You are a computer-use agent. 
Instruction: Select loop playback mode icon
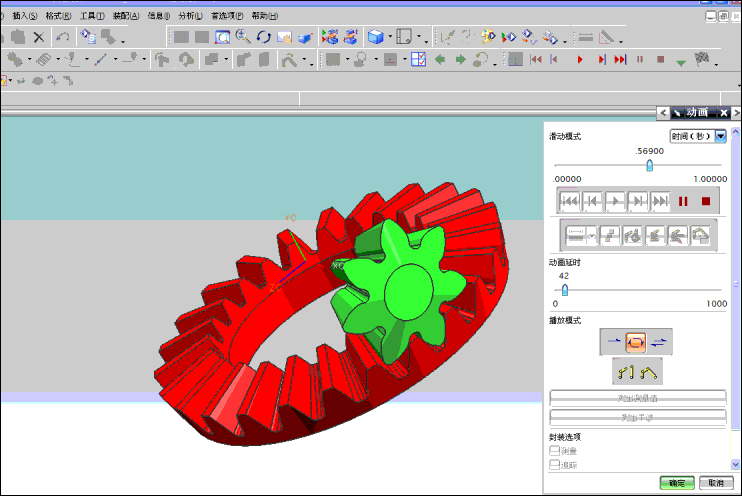636,342
